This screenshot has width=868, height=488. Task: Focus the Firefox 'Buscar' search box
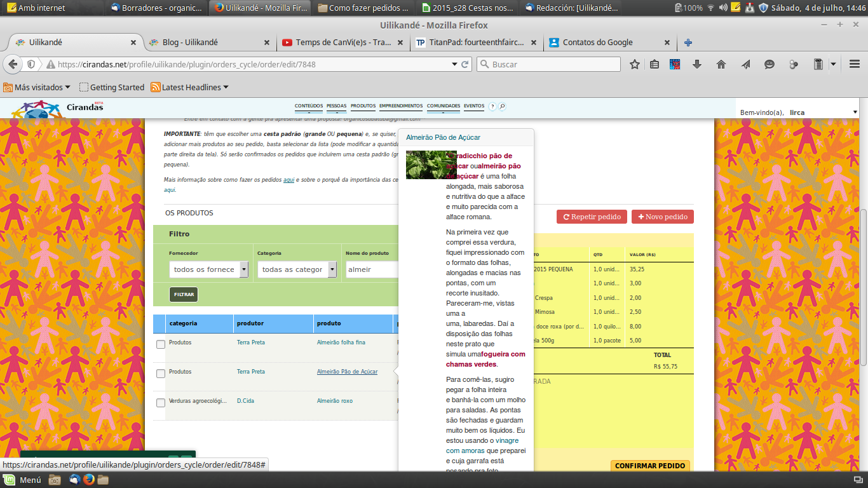[x=548, y=64]
